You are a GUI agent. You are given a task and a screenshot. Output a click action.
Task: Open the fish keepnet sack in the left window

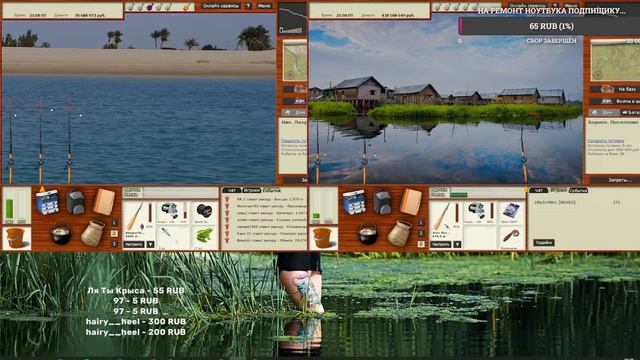coord(93,233)
